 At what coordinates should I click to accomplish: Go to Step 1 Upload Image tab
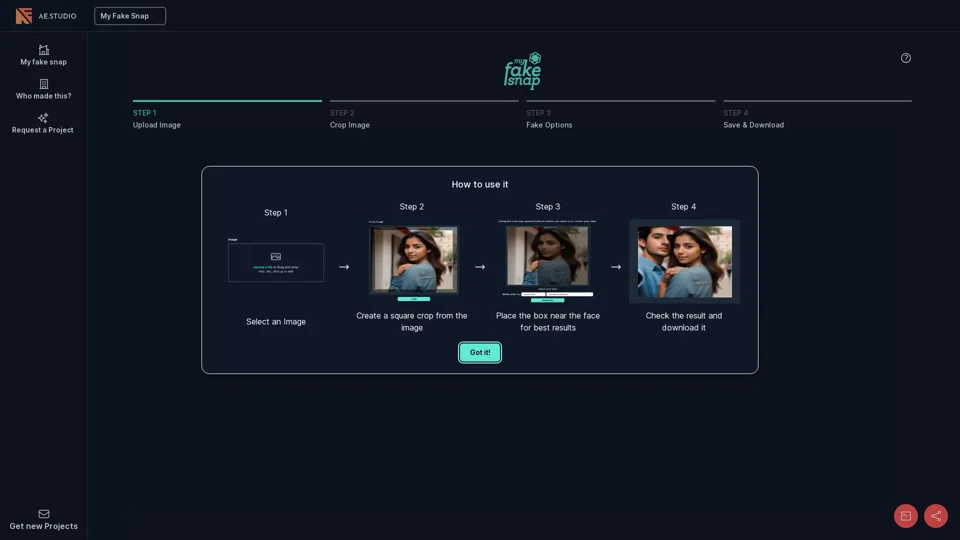[227, 118]
